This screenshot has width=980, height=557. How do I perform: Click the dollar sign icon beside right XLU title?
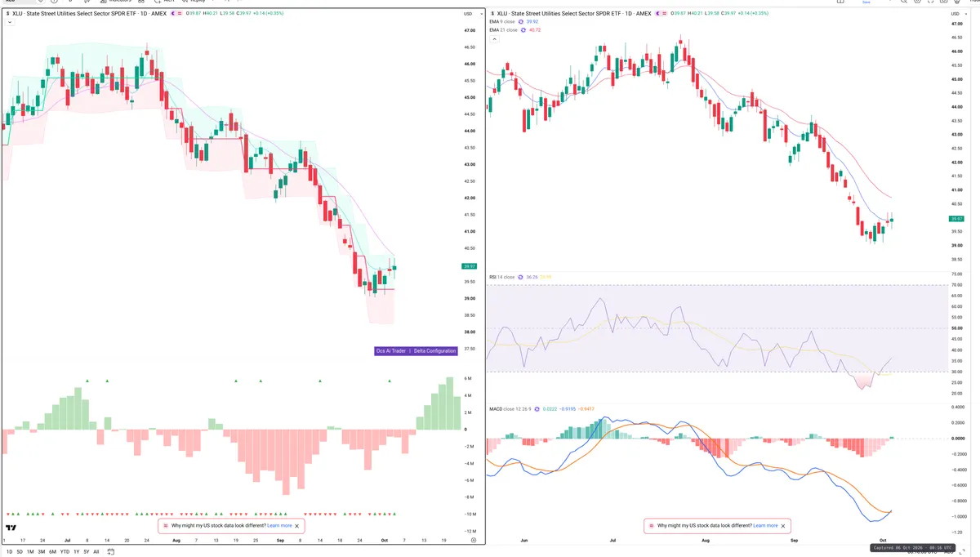(492, 13)
